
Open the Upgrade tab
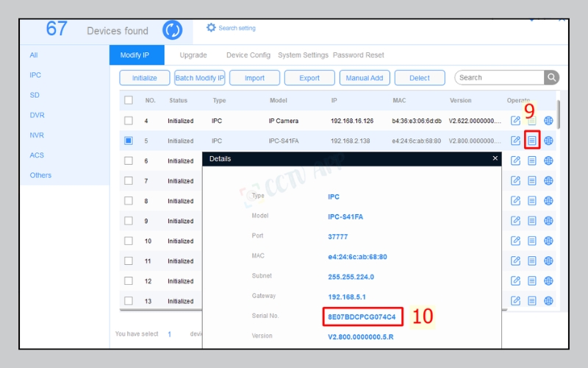193,55
